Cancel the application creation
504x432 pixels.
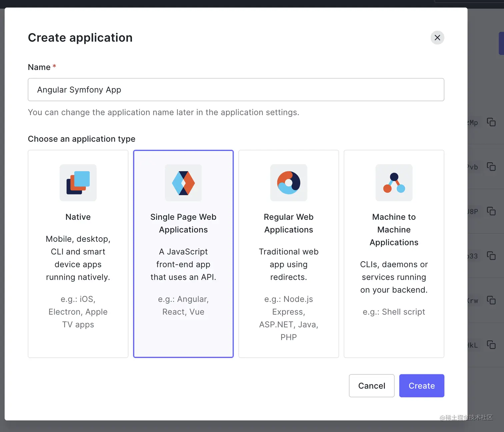coord(371,386)
